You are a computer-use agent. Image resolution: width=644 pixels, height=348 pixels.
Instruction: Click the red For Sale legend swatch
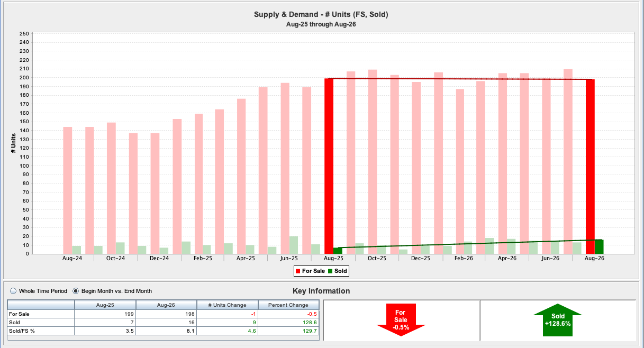point(297,271)
